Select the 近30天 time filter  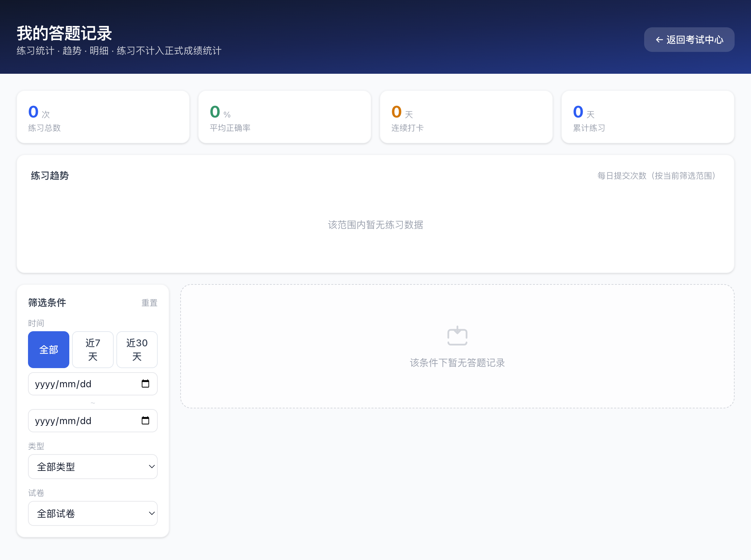point(137,350)
